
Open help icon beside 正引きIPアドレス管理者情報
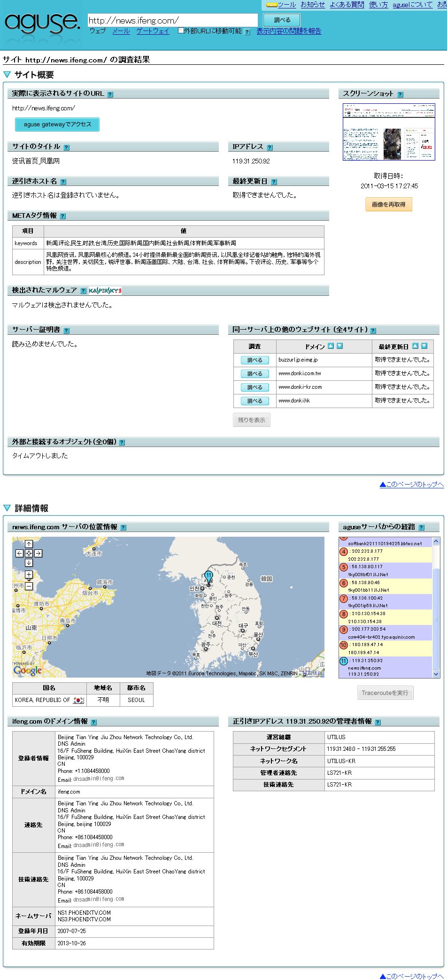point(378,722)
